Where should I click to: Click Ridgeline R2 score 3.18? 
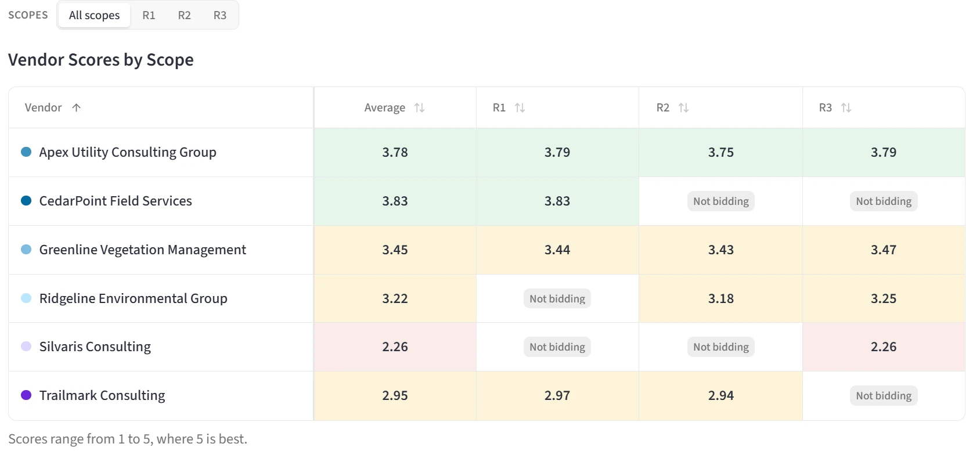(721, 298)
